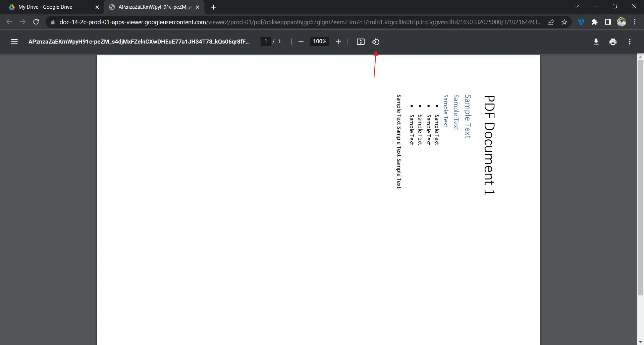
Task: View site security lock information
Action: click(x=53, y=22)
